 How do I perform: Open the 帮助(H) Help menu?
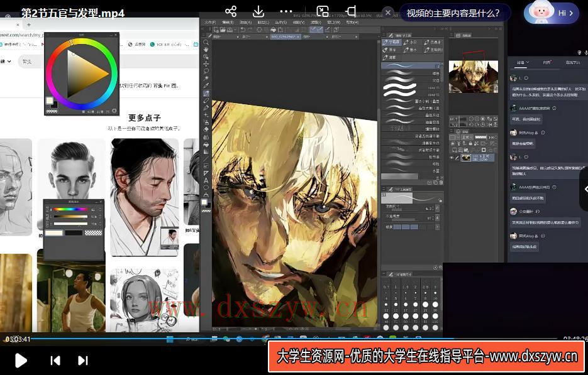pos(352,22)
